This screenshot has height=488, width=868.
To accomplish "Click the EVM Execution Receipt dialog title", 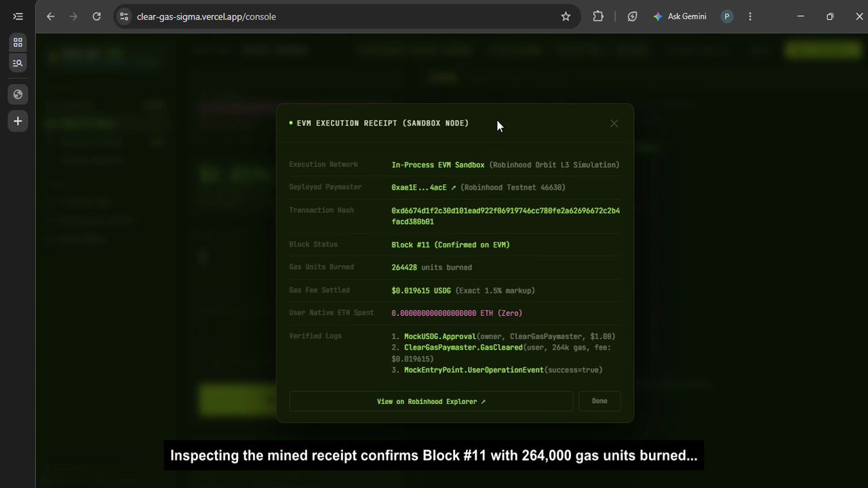I will click(x=382, y=123).
